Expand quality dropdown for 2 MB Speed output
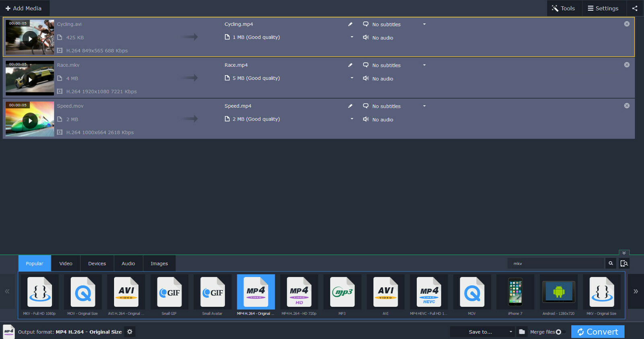Image resolution: width=644 pixels, height=339 pixels. (352, 119)
